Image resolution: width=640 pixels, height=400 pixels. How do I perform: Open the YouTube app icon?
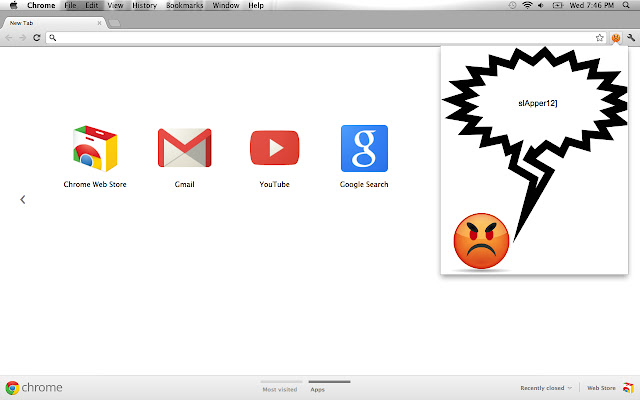(x=274, y=148)
